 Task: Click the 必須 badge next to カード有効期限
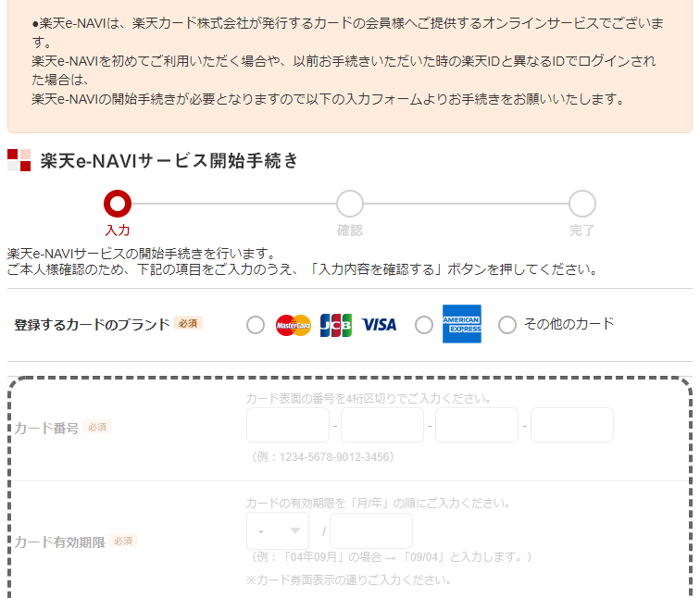(123, 541)
